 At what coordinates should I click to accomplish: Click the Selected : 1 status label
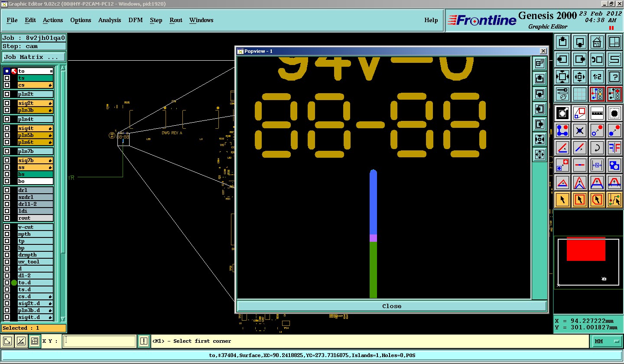[x=34, y=328]
